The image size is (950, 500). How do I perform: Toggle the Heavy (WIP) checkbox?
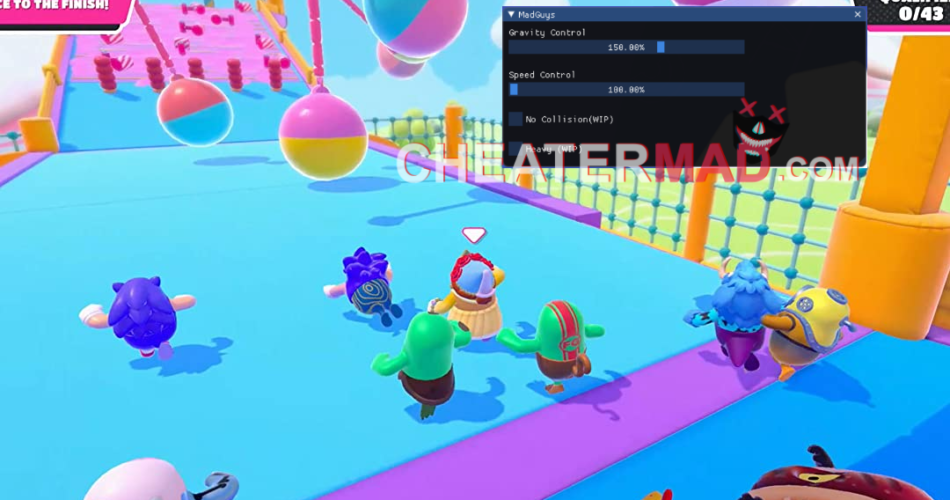(x=516, y=148)
